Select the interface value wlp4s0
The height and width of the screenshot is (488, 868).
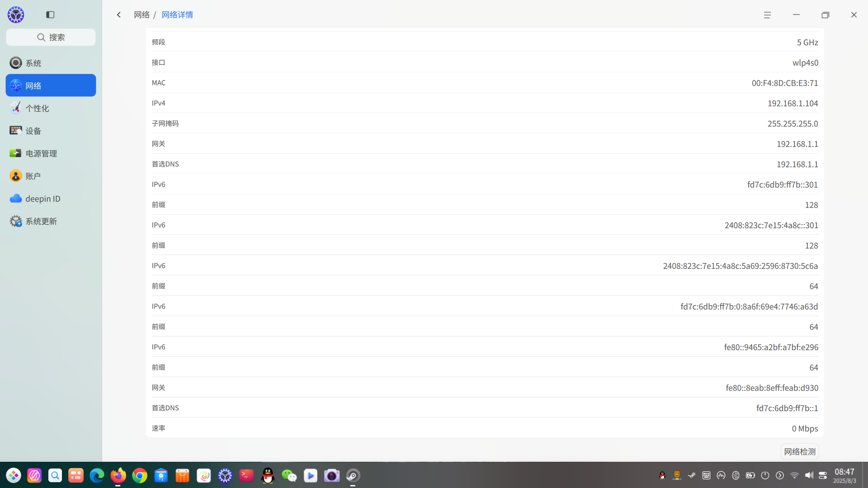pyautogui.click(x=805, y=62)
